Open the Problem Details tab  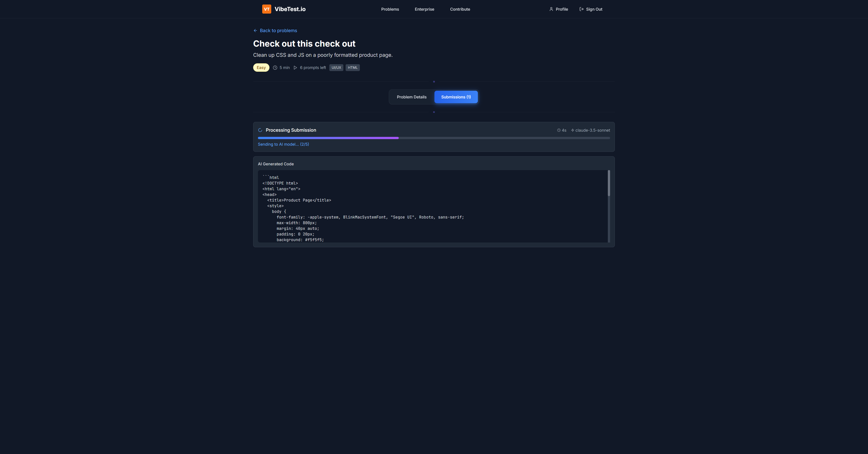click(x=411, y=97)
